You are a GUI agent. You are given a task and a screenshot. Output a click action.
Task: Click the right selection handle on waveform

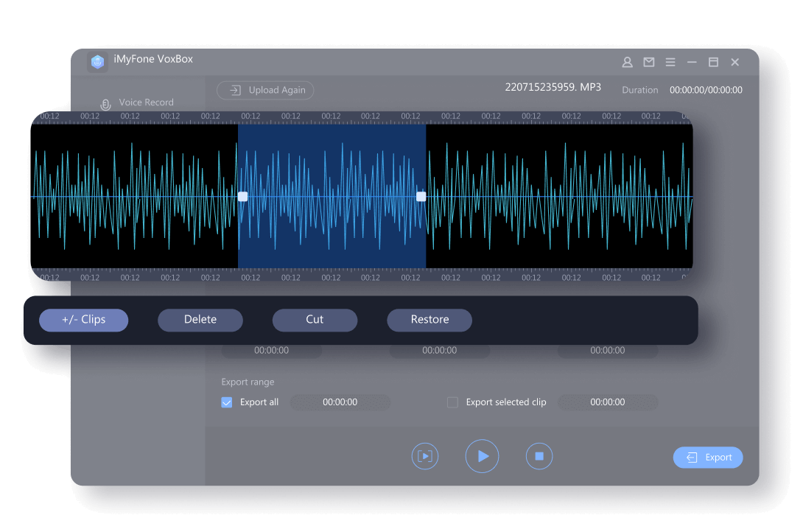pyautogui.click(x=421, y=197)
